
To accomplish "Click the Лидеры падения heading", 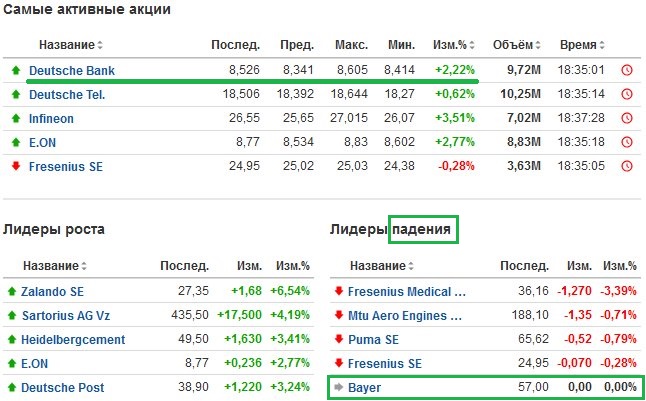I will [x=390, y=229].
